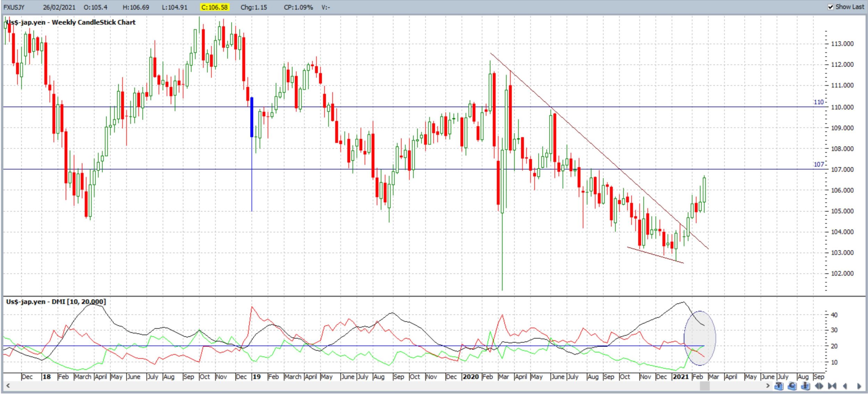The image size is (868, 394).
Task: Click the FXUSJY symbol label
Action: 14,7
